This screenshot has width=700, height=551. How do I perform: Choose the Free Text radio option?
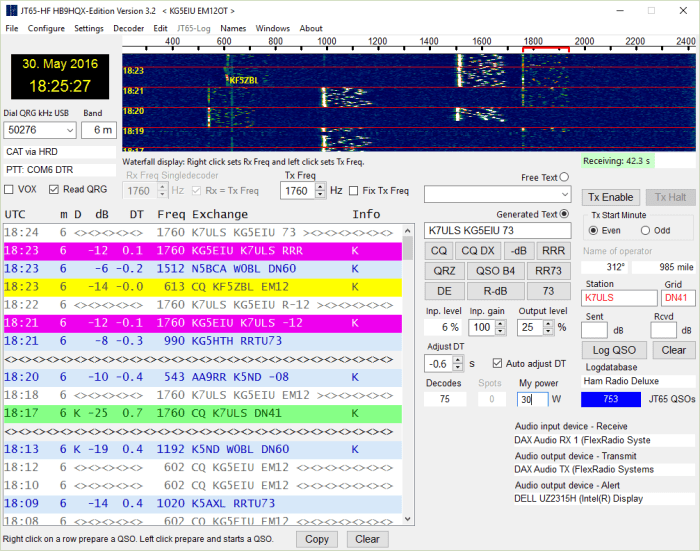565,177
